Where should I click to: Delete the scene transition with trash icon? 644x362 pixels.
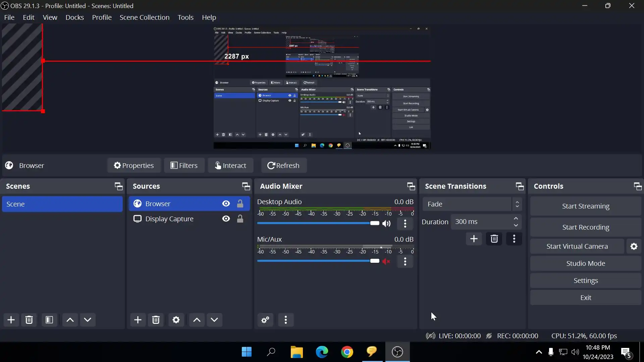(494, 239)
